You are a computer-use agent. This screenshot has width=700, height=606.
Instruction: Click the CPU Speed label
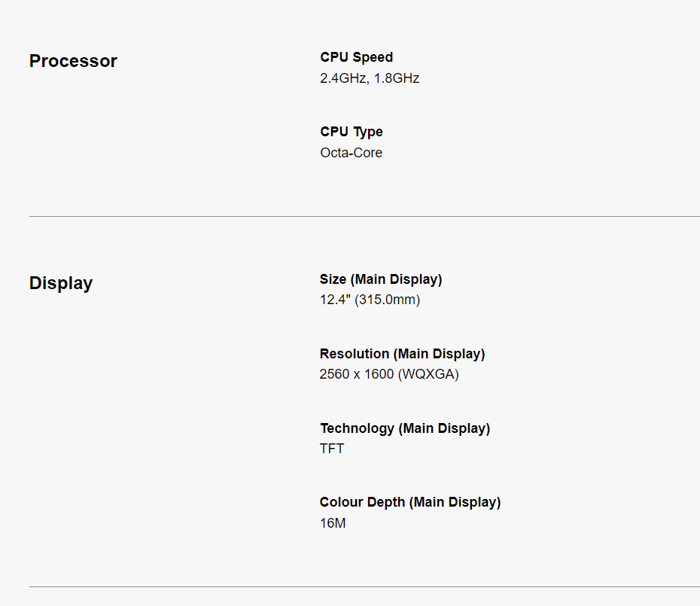pyautogui.click(x=356, y=57)
